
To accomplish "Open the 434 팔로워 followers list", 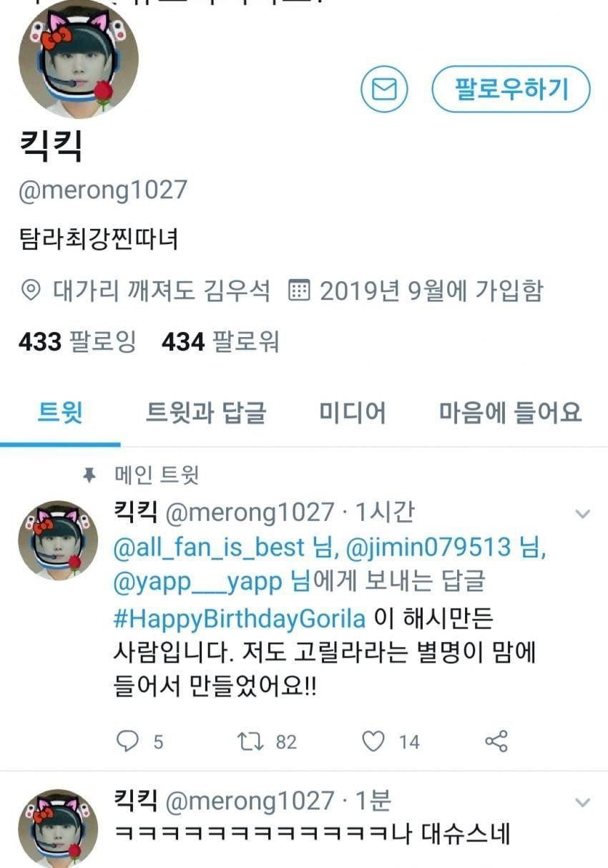I will coord(220,343).
